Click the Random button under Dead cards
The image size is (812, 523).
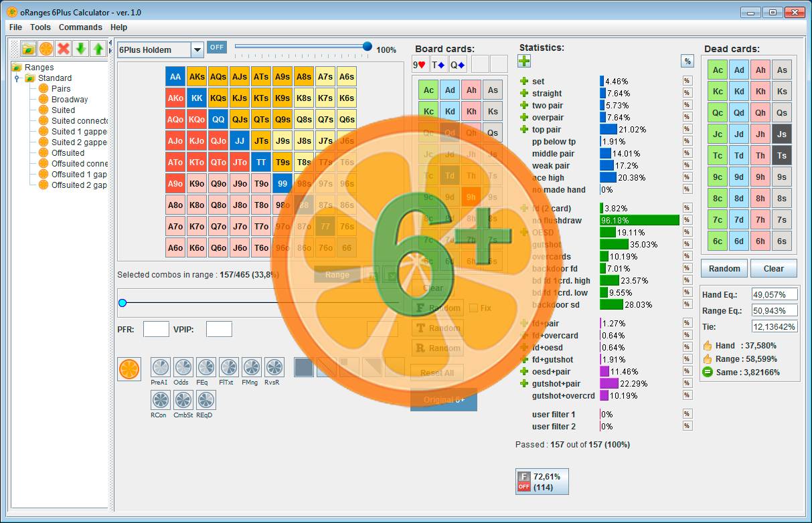(724, 269)
